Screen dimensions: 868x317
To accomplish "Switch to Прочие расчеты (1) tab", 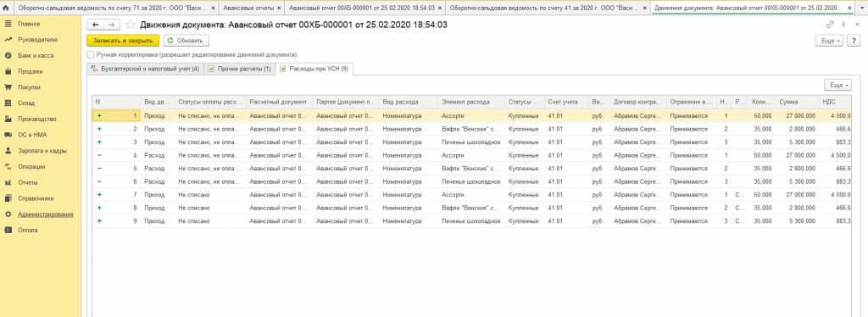I will 240,69.
